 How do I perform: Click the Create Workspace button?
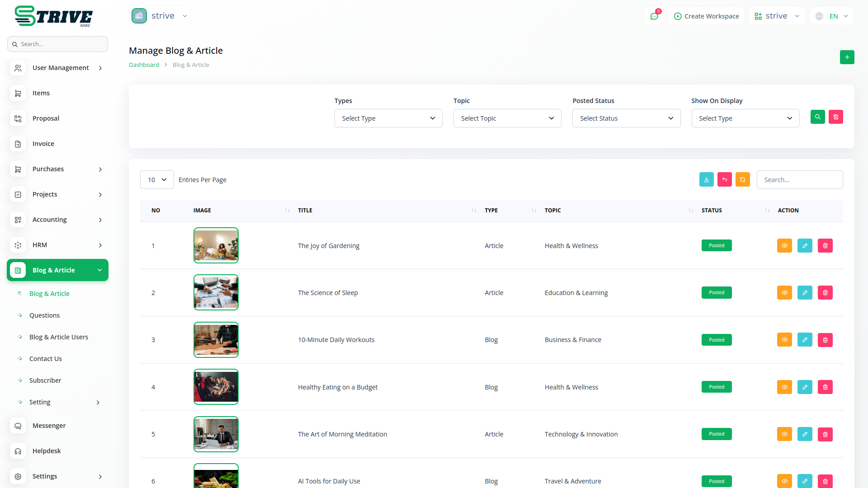pos(706,16)
